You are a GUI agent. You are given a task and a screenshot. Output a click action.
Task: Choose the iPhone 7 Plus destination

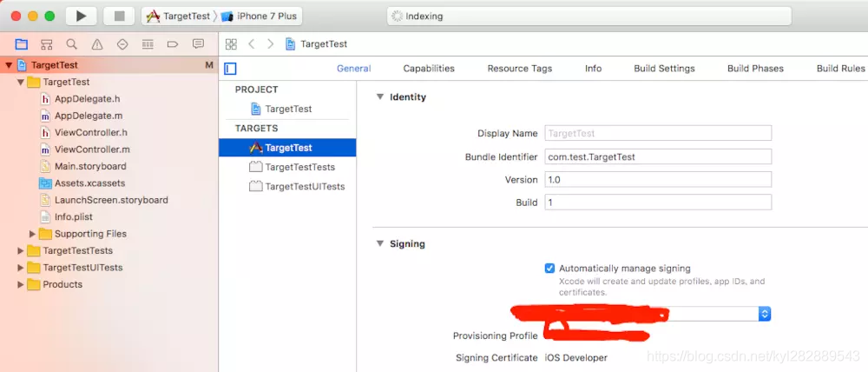259,16
